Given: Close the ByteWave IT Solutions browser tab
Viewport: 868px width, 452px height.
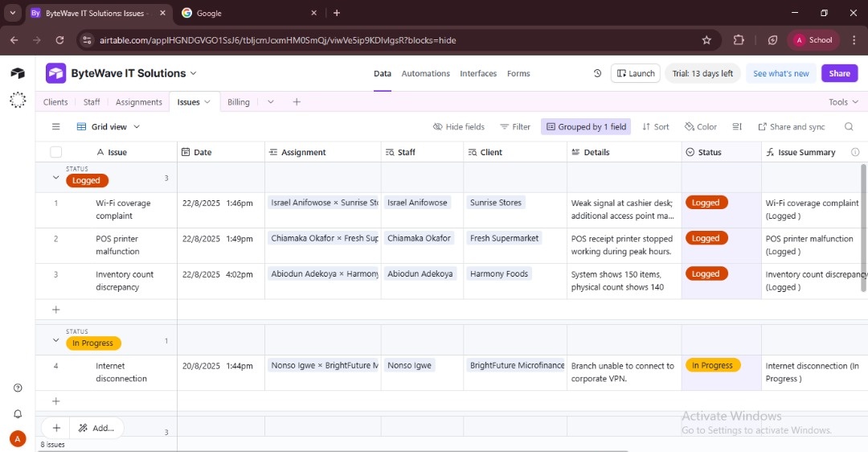Looking at the screenshot, I should (x=162, y=13).
